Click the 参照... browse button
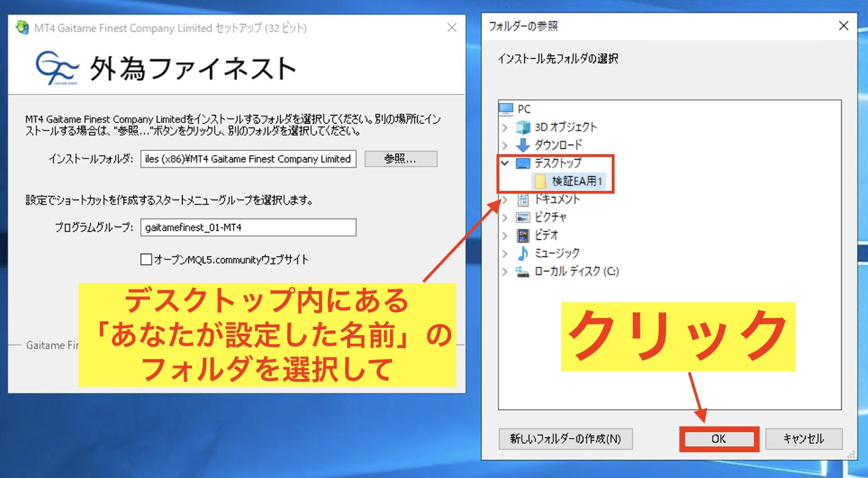The height and width of the screenshot is (478, 868). (401, 159)
